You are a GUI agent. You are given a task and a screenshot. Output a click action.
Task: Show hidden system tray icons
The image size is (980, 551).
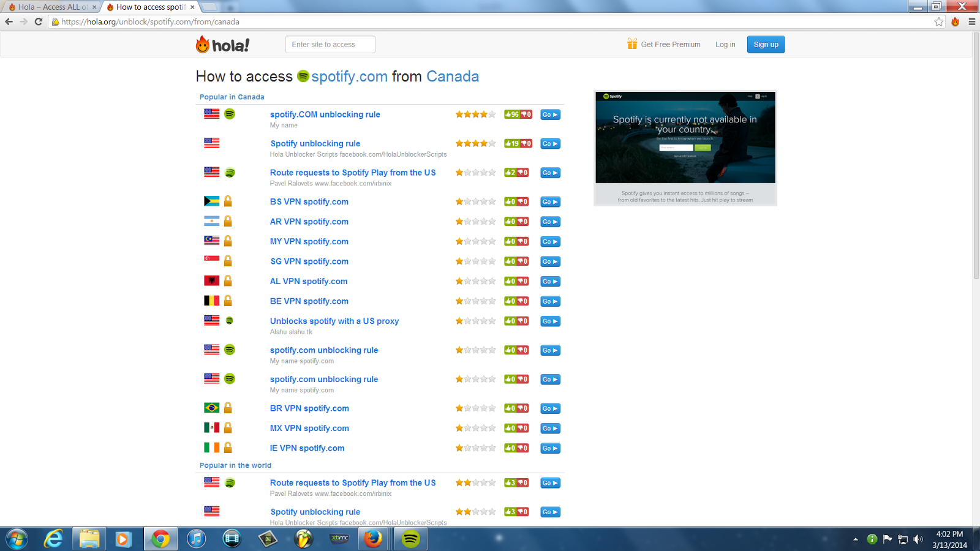pos(856,539)
